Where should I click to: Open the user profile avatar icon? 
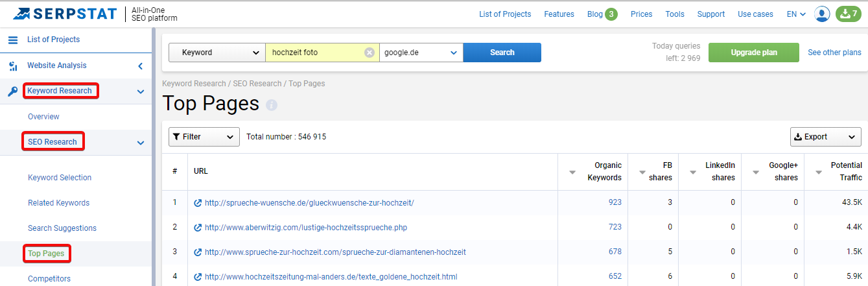tap(822, 14)
